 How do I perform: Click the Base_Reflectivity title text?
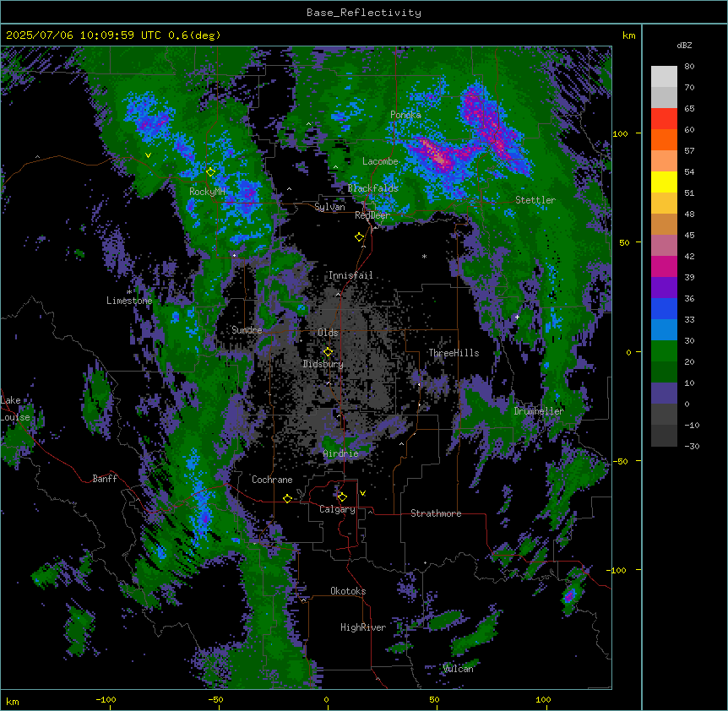364,13
